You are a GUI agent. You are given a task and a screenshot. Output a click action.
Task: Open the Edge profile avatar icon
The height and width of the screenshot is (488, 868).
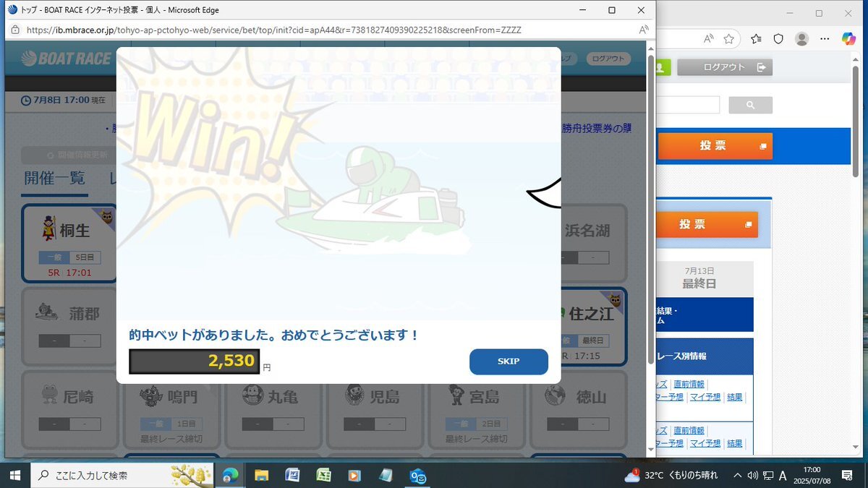click(x=801, y=38)
